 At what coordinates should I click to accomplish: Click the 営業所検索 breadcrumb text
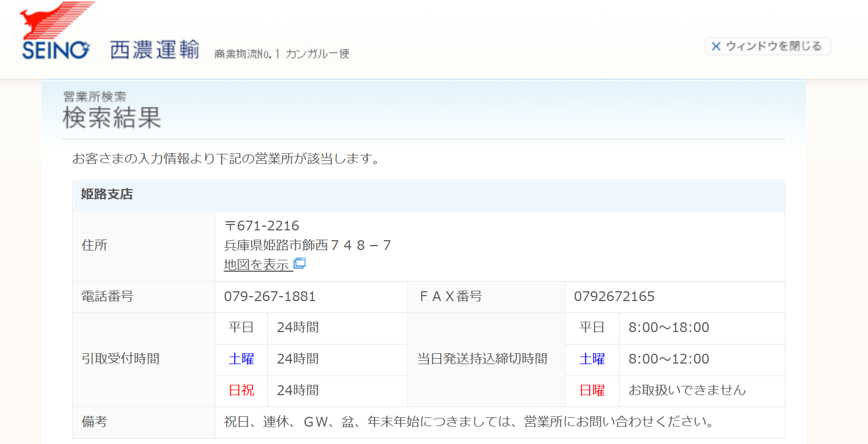click(95, 97)
